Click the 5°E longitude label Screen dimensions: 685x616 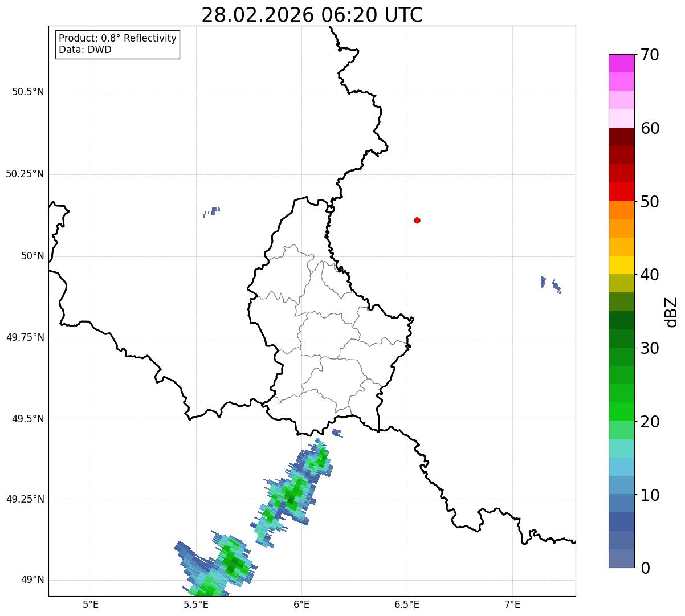coord(91,604)
